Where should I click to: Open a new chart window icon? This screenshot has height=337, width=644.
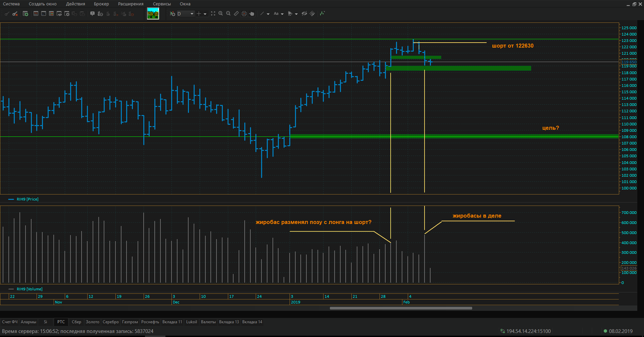pos(36,14)
